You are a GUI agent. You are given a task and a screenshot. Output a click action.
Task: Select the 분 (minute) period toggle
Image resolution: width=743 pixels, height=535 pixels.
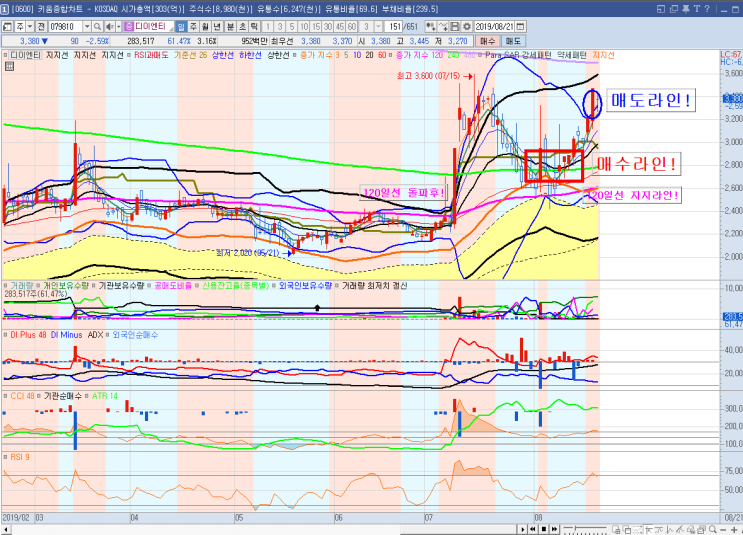230,27
